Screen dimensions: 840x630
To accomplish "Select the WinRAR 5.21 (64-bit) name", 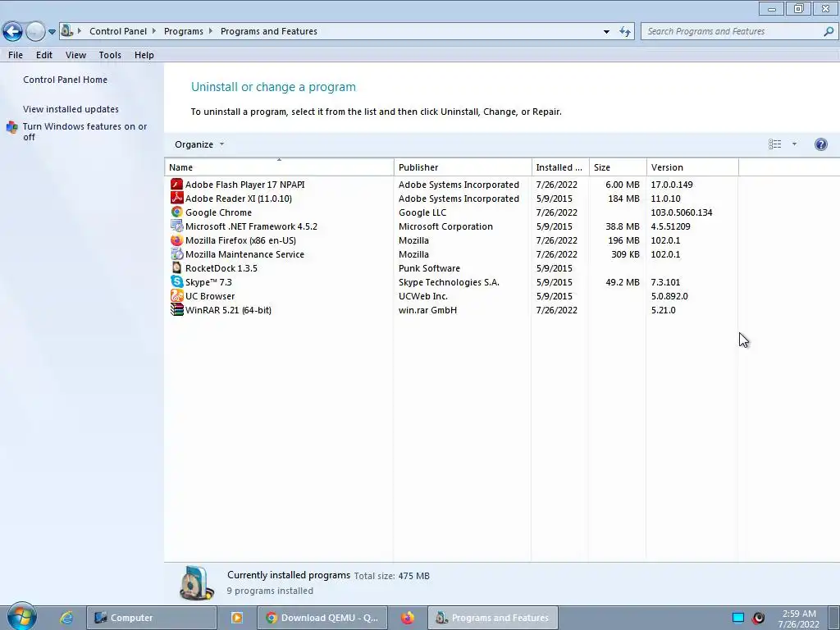I will point(228,309).
